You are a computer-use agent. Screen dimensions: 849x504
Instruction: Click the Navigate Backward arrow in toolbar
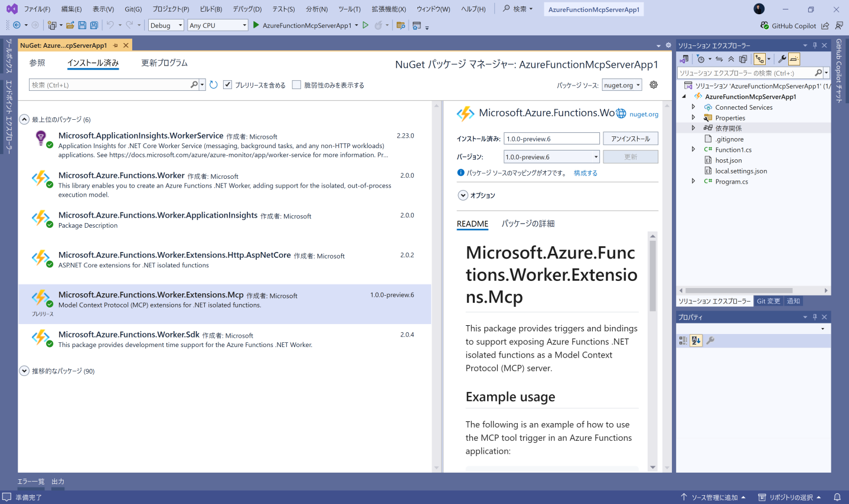click(x=17, y=25)
